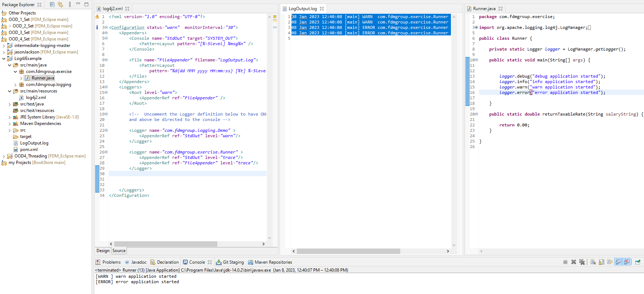The width and height of the screenshot is (644, 294).
Task: Toggle Word Wrap in Console toolbar
Action: (610, 262)
